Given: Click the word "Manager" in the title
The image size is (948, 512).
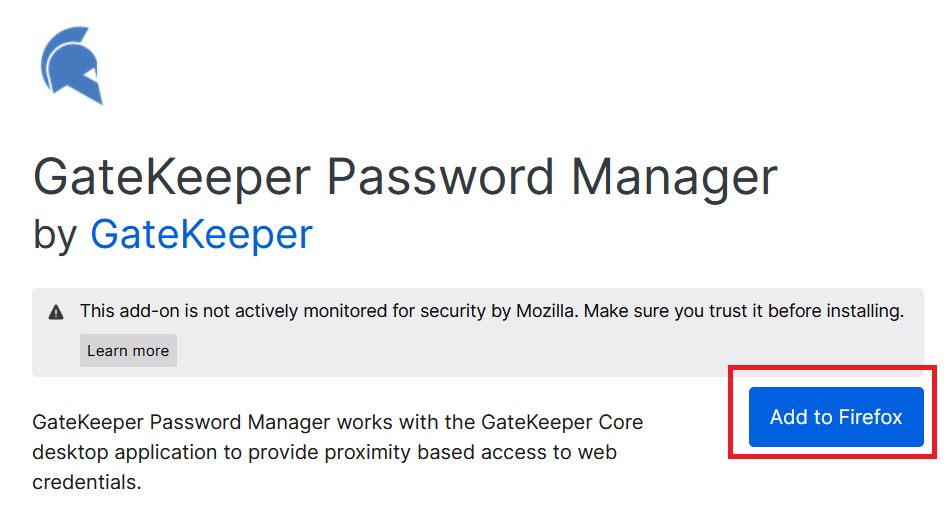Looking at the screenshot, I should click(x=674, y=178).
